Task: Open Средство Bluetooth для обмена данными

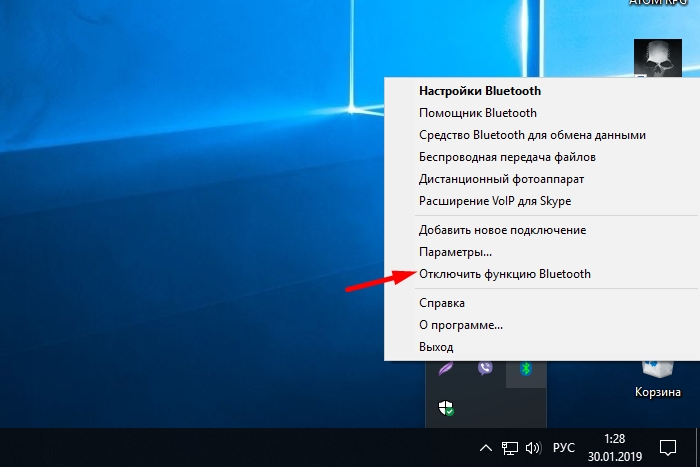Action: (542, 135)
